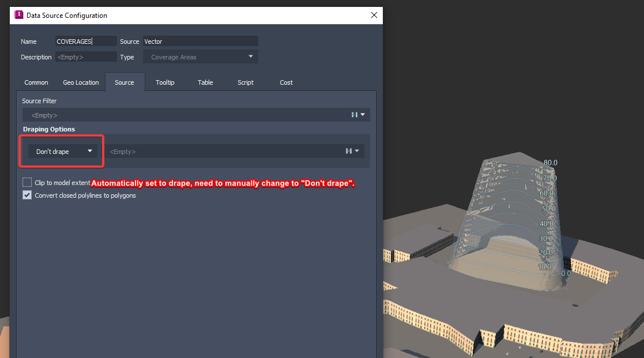Image resolution: width=644 pixels, height=358 pixels.
Task: Disable Convert closed polylines to polygons
Action: (27, 195)
